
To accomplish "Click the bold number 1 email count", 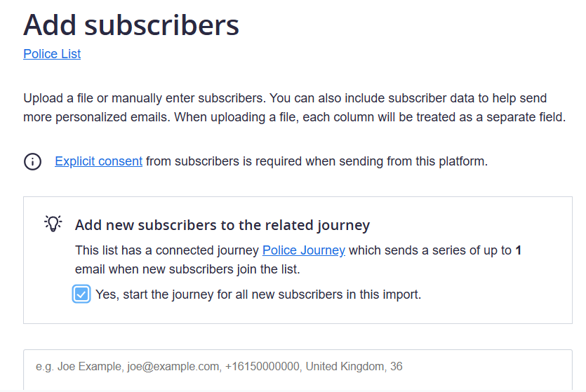I will 518,250.
